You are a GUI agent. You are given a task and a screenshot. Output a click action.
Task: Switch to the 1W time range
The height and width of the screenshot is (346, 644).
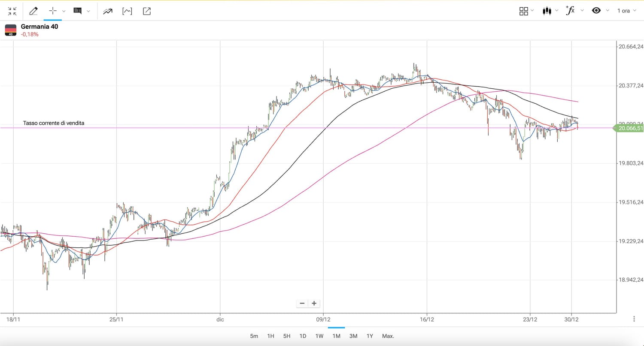pos(319,336)
